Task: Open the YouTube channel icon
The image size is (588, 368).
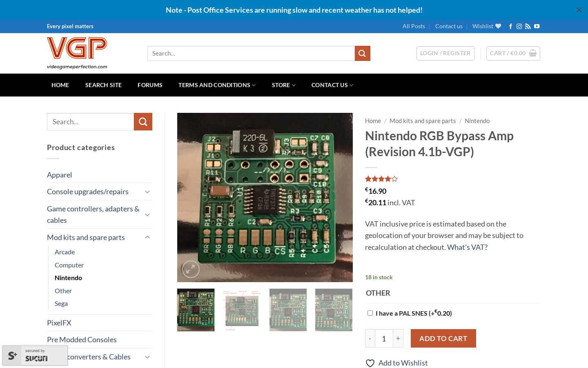Action: (x=537, y=26)
